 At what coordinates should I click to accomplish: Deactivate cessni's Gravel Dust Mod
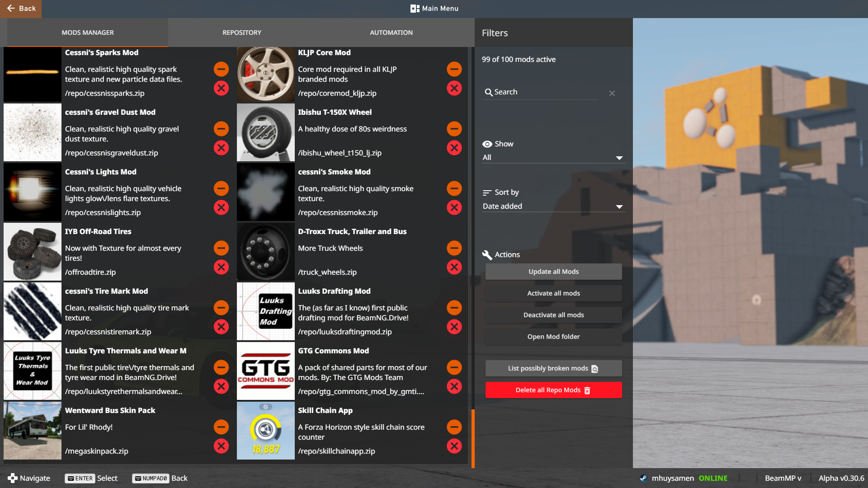221,129
